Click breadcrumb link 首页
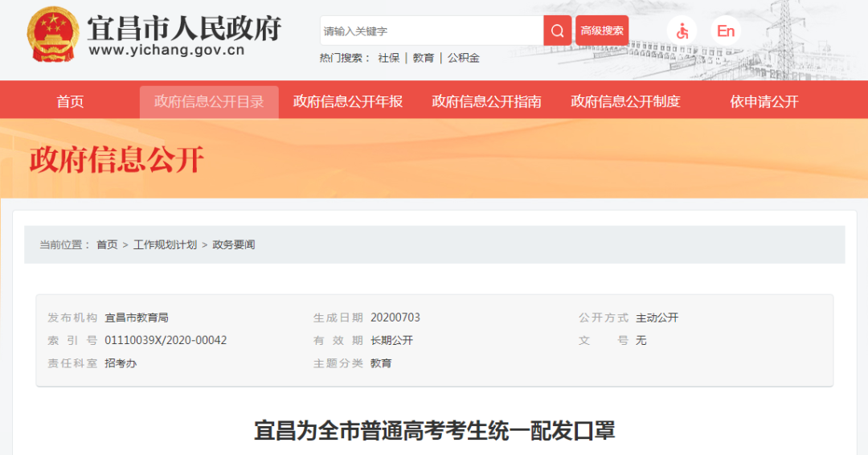This screenshot has height=455, width=868. click(107, 244)
